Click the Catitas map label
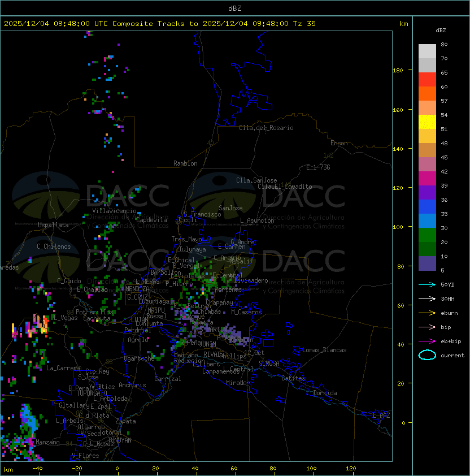This screenshot has width=470, height=476. [293, 378]
